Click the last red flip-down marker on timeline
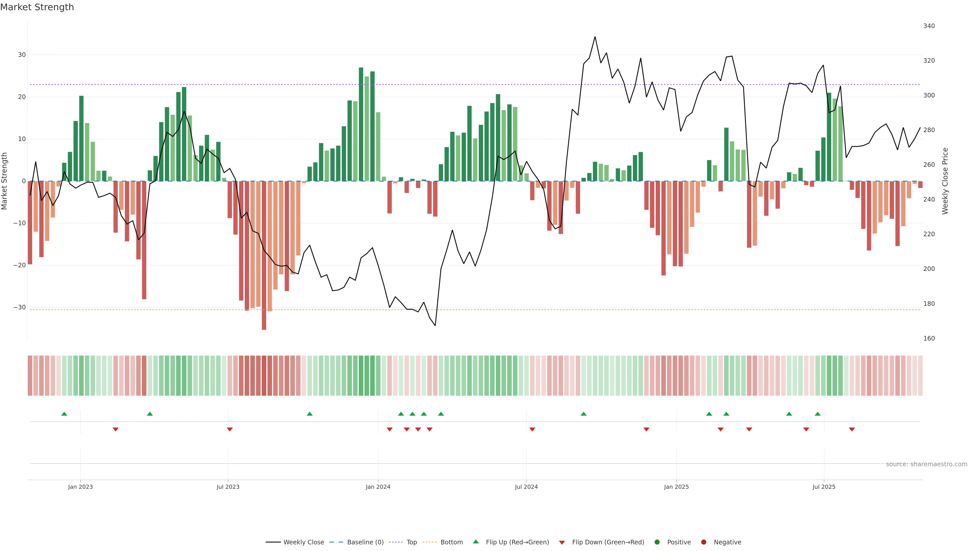Screen dimensions: 980x551 (852, 429)
